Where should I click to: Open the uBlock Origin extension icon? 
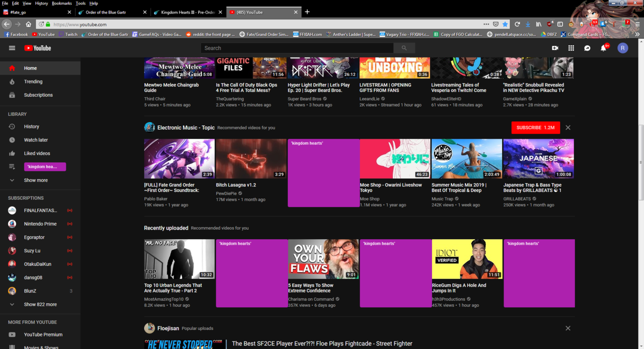tap(550, 24)
